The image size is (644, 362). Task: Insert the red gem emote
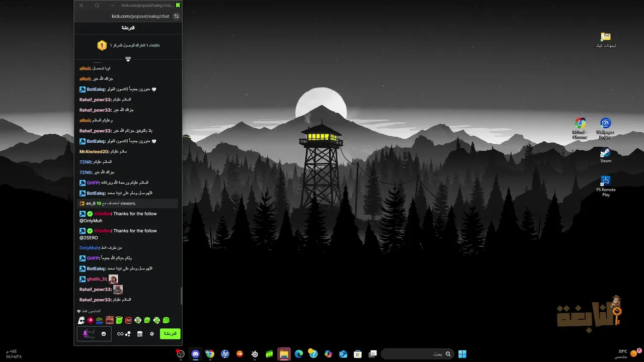coord(91,320)
